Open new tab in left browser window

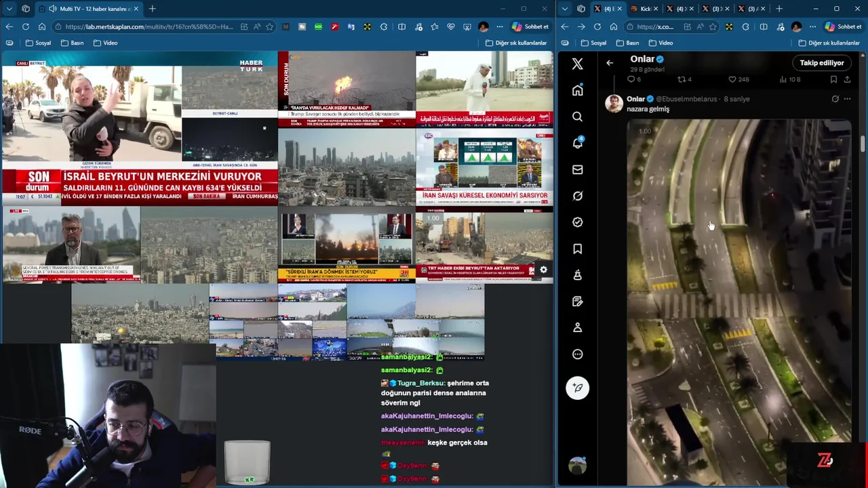tap(153, 9)
